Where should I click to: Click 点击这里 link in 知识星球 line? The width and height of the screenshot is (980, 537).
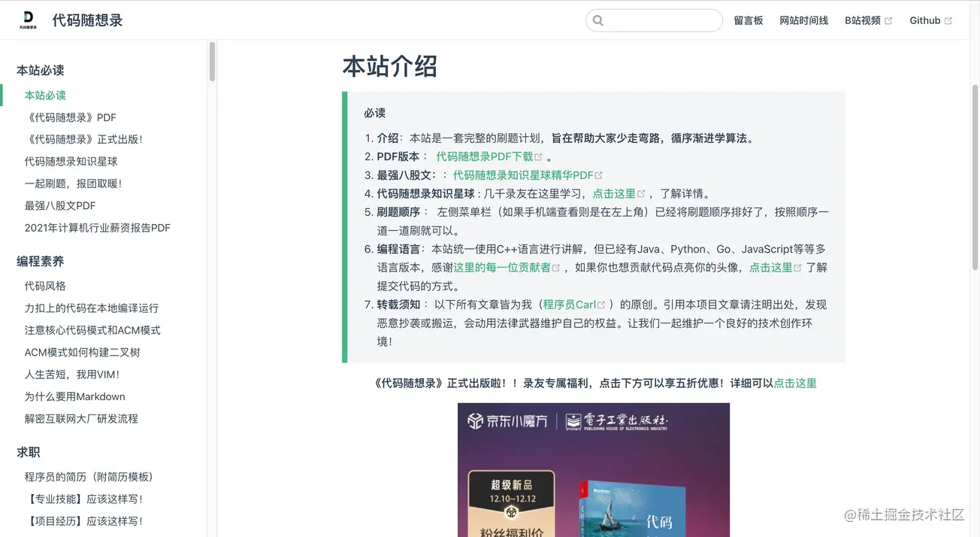(614, 193)
